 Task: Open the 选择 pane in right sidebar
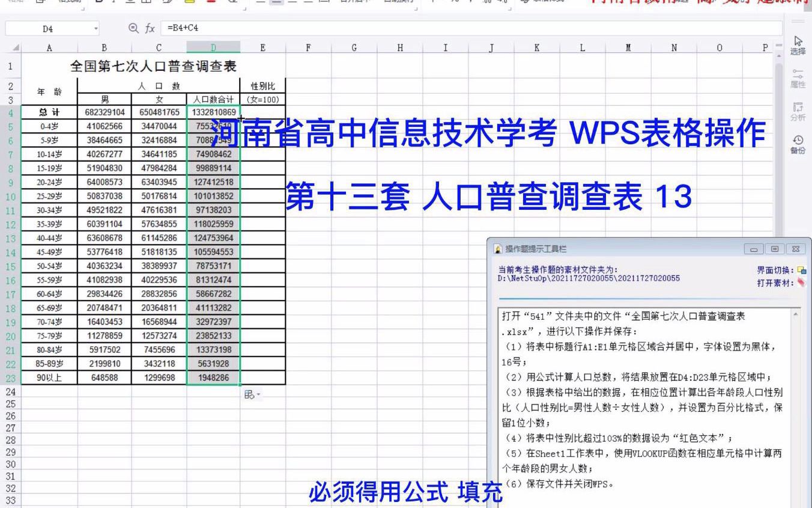(798, 46)
